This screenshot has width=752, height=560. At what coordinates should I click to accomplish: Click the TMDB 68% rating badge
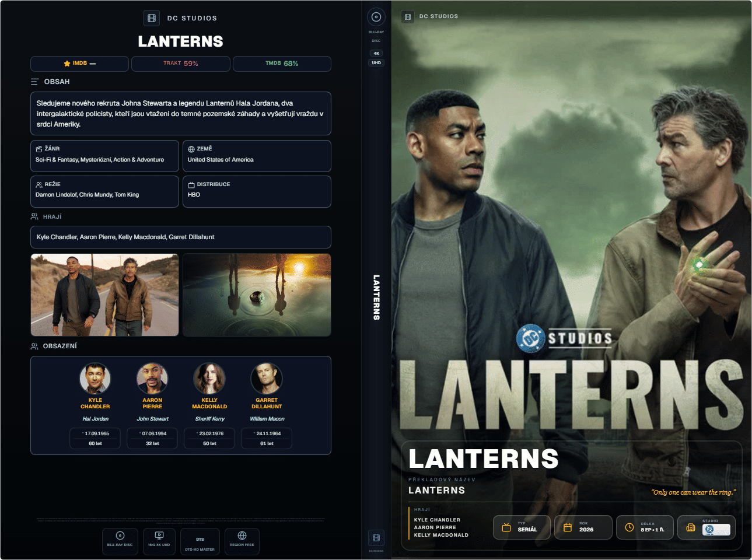point(282,64)
